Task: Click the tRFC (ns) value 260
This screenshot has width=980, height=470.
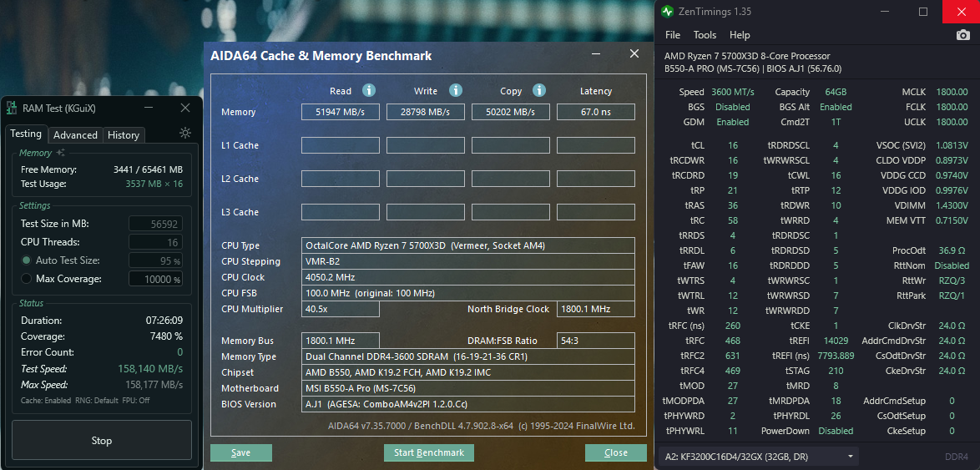Action: (733, 326)
